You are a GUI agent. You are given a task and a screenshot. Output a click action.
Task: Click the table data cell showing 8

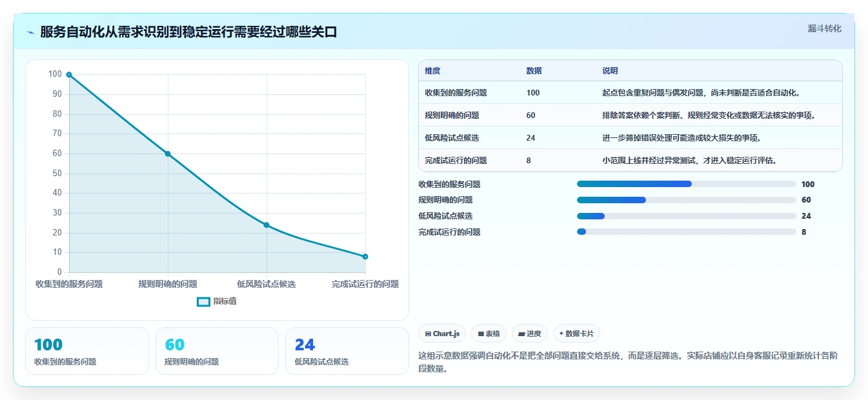coord(529,161)
